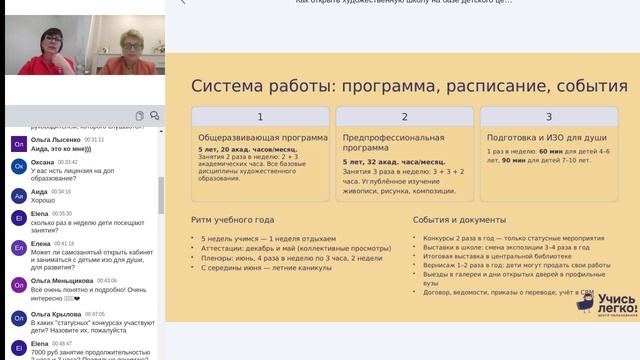Screen dimensions: 640x360
Task: Click heading 'События и документы'
Action: tap(459, 220)
